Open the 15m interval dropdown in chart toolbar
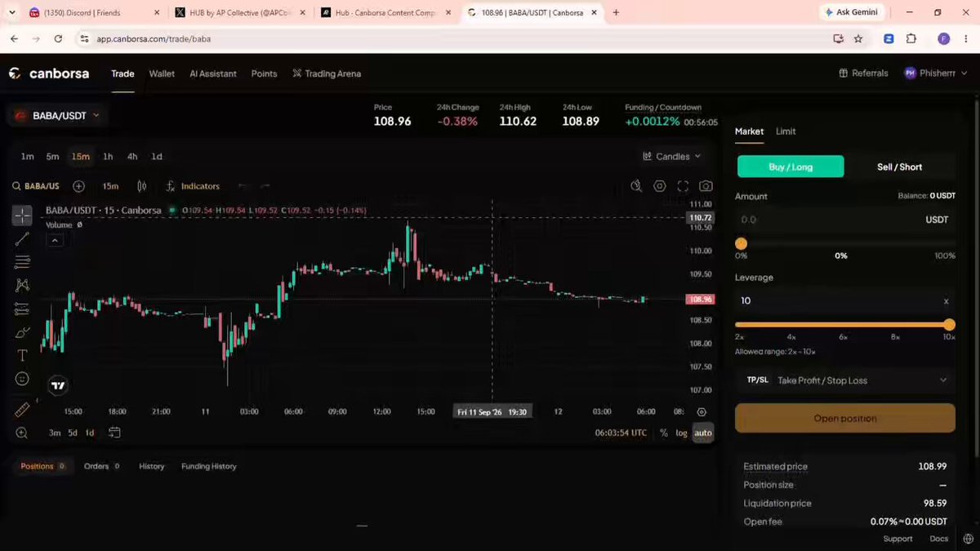This screenshot has width=980, height=551. point(110,186)
